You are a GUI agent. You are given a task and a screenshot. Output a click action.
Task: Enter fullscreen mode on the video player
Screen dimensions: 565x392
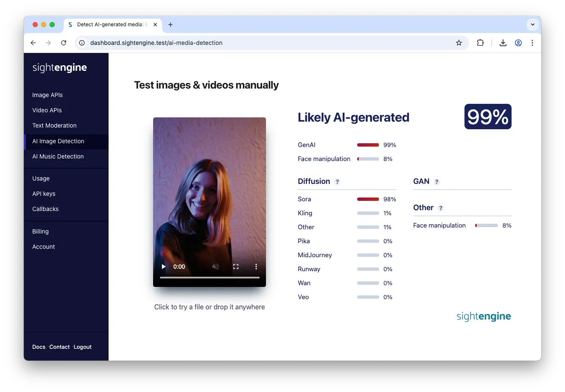click(x=236, y=267)
